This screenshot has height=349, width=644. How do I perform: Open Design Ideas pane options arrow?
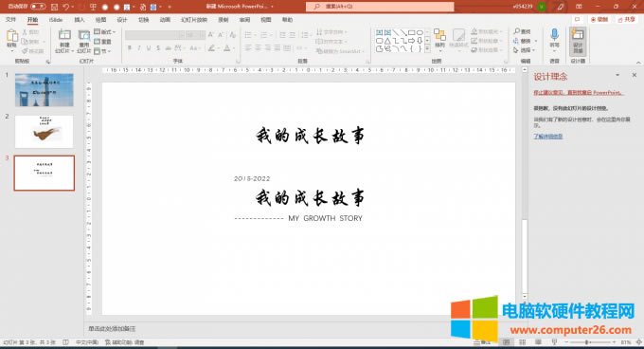click(617, 75)
